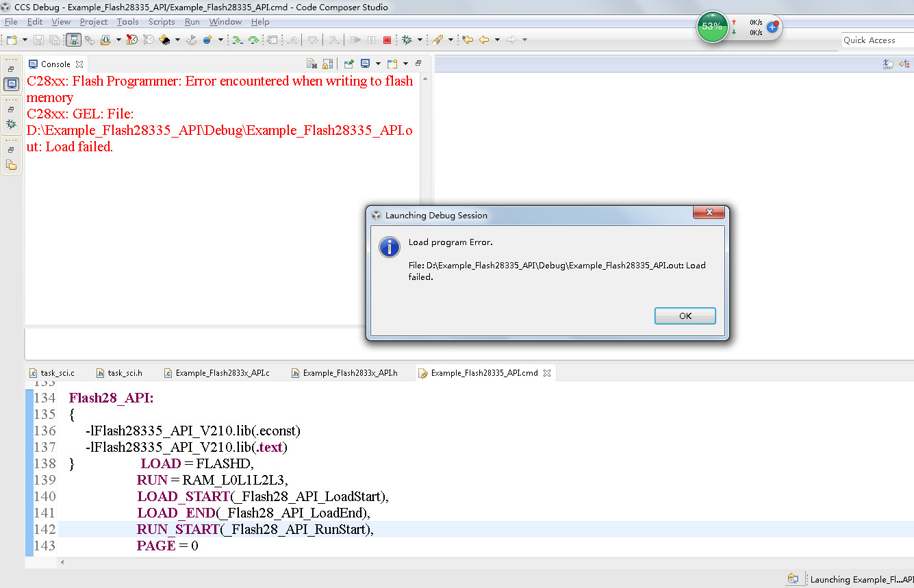
Task: Click the Debug bug icon in left sidebar
Action: pos(11,124)
